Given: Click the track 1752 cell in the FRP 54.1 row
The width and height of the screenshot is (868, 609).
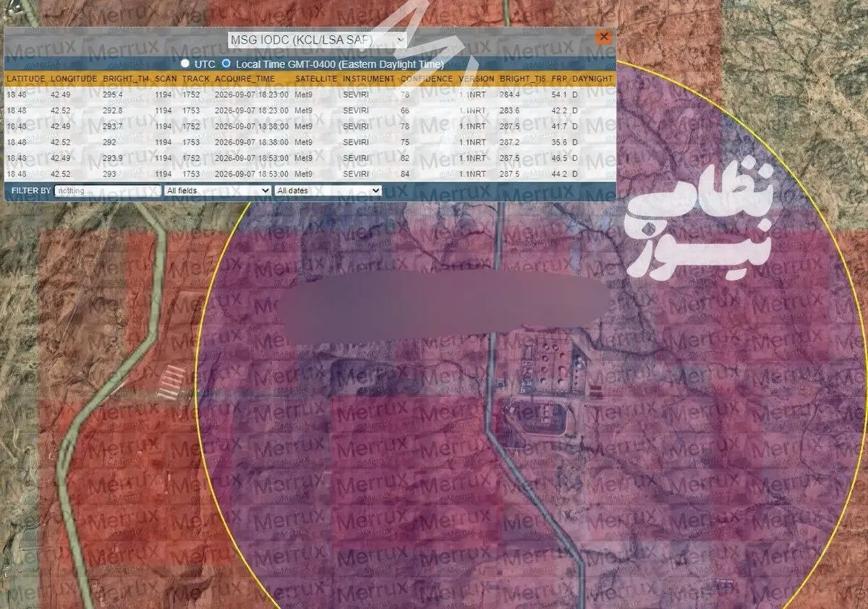Looking at the screenshot, I should [x=191, y=95].
